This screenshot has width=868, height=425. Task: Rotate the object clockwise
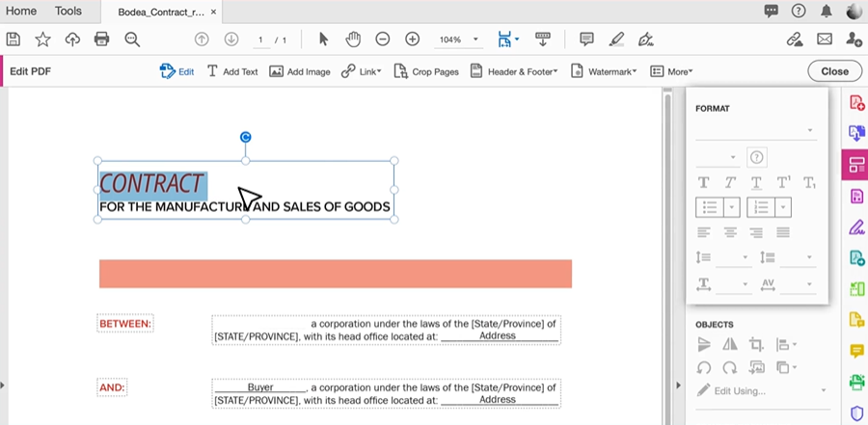(730, 367)
